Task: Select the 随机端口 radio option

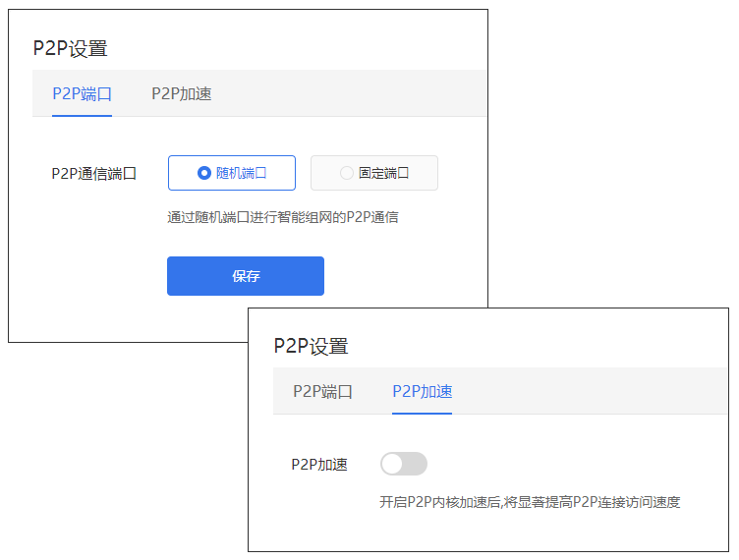Action: pyautogui.click(x=232, y=173)
